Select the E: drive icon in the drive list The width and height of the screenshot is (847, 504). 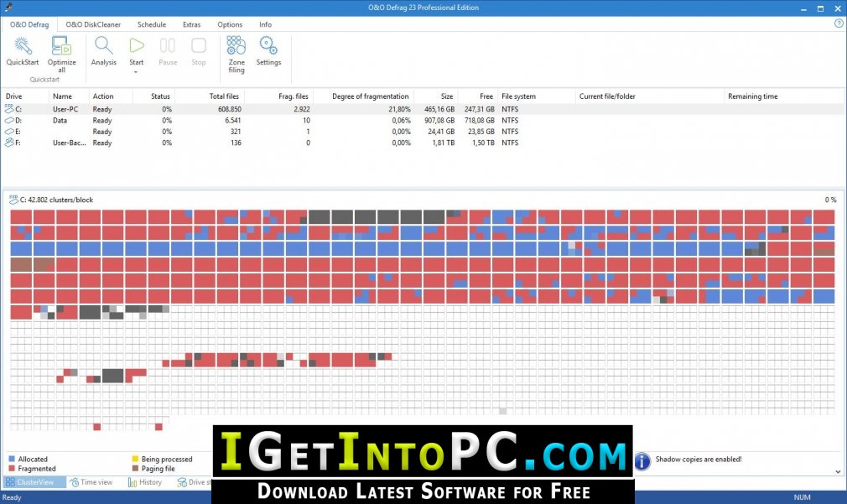(9, 132)
